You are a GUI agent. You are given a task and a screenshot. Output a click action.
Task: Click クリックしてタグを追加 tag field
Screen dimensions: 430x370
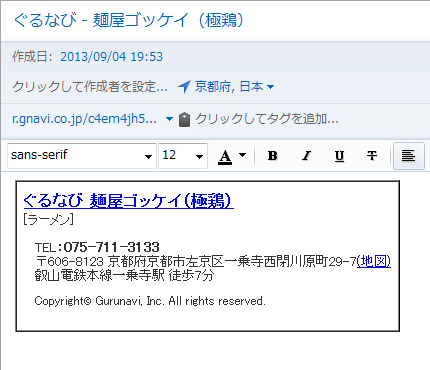click(x=267, y=119)
